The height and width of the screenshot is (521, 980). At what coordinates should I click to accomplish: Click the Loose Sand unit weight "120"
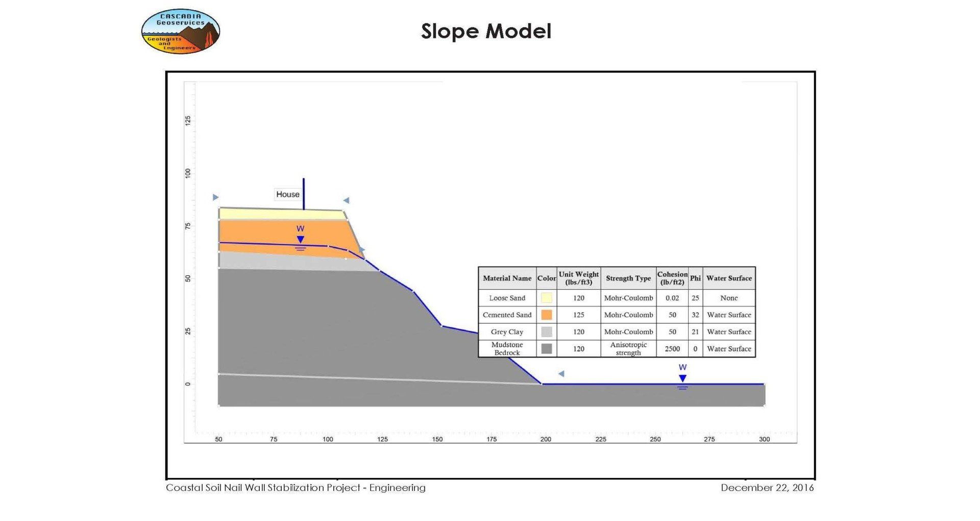579,298
